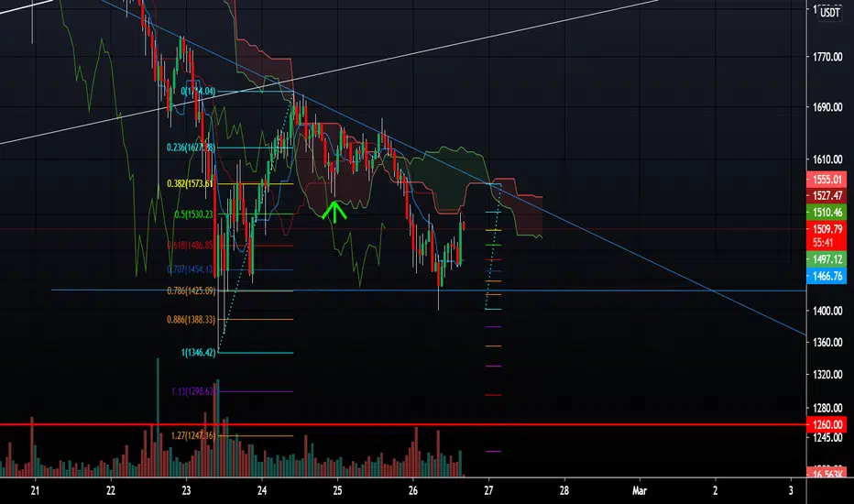Click the 0.382(1573.61) Fibonacci level label
The height and width of the screenshot is (504, 854).
(191, 183)
